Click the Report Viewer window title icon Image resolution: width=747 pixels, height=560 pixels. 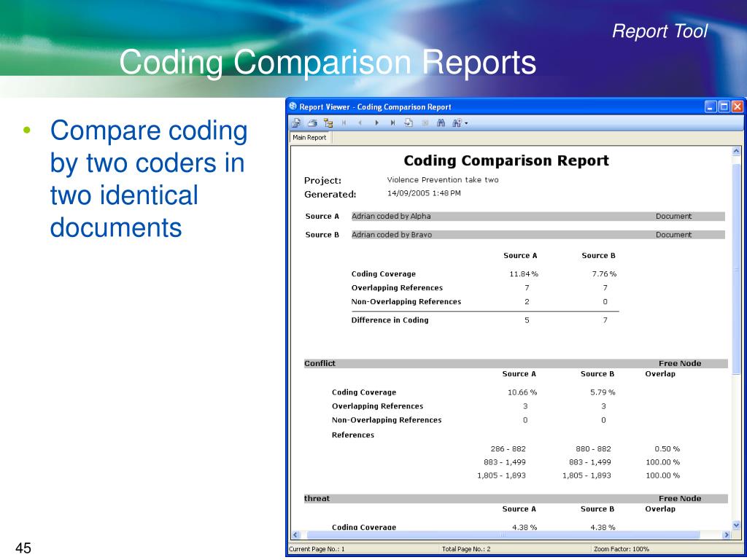tap(293, 106)
